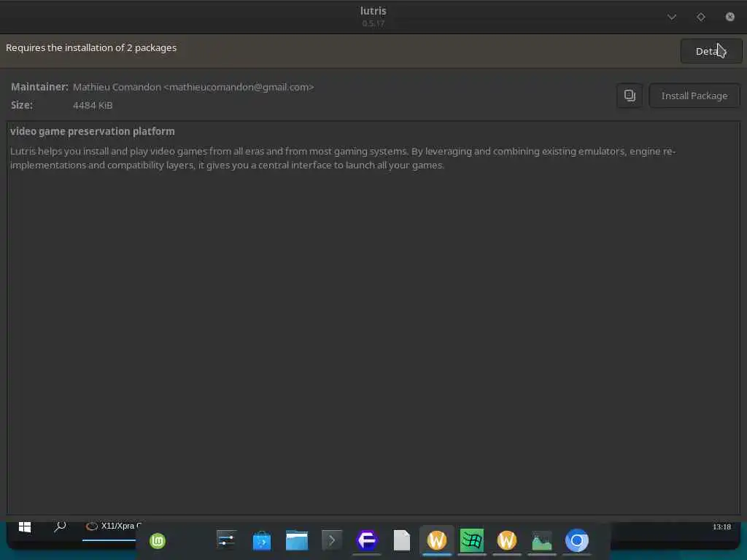Open the second orange W dock icon
Image resolution: width=747 pixels, height=560 pixels.
[x=507, y=540]
